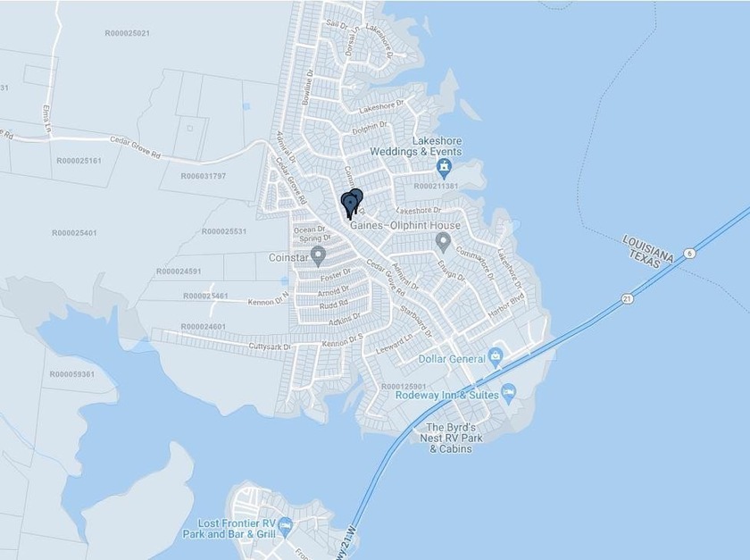This screenshot has height=560, width=750.
Task: Select parcel label R000125901
Action: pos(404,387)
